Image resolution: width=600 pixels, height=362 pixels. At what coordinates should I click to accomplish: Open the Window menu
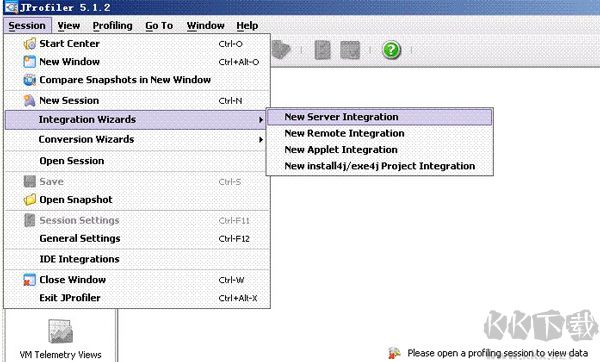[x=205, y=26]
